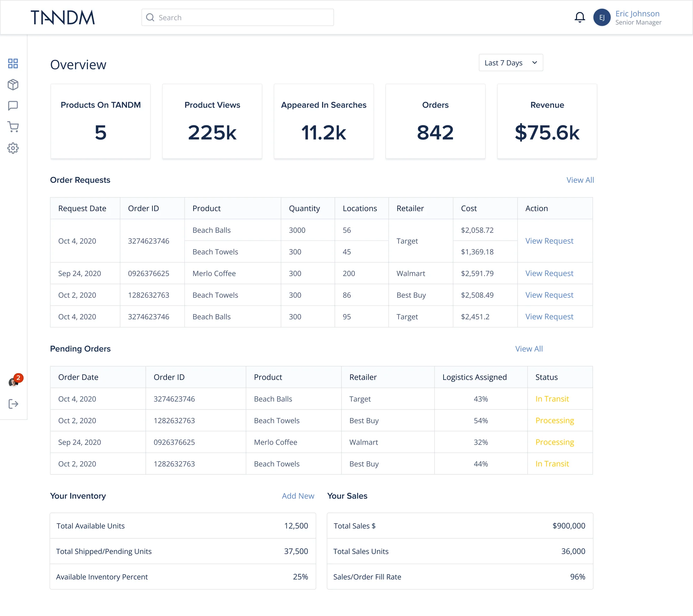
Task: Open View All for Pending Orders
Action: 529,349
